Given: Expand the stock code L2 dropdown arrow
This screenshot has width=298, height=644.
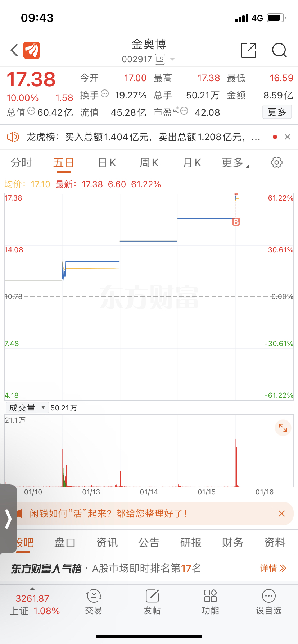Looking at the screenshot, I should 172,59.
